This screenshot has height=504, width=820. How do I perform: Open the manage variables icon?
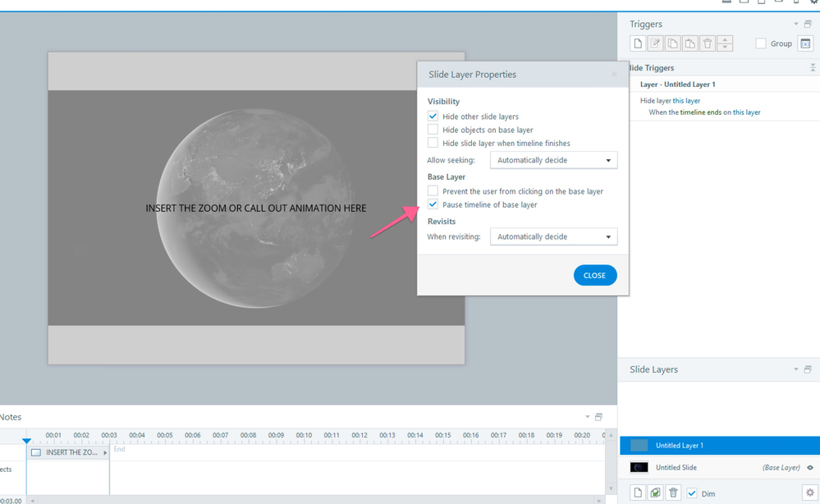coord(805,44)
